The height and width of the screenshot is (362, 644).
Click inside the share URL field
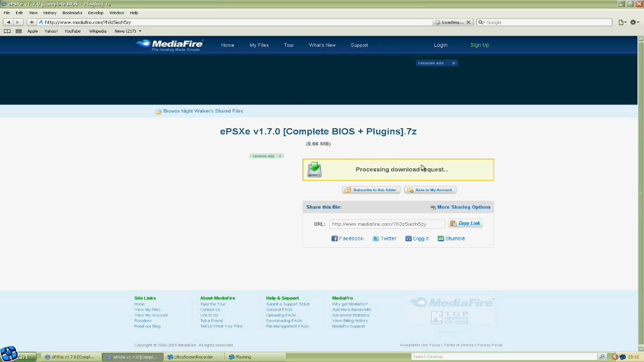(x=387, y=224)
